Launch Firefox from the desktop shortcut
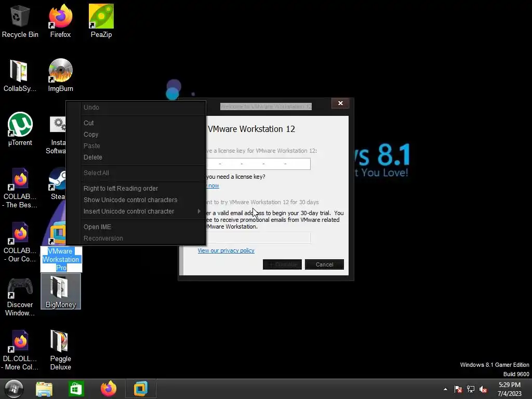532x399 pixels. pos(60,21)
